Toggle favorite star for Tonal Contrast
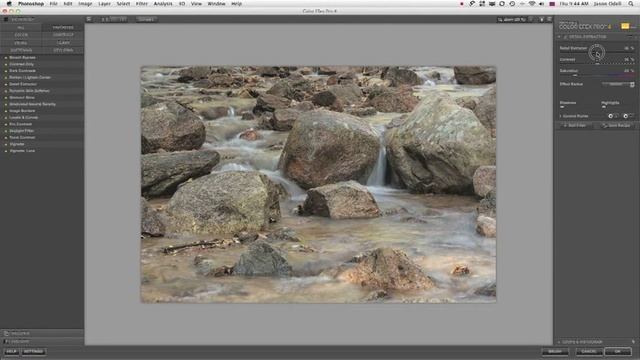 [6, 138]
